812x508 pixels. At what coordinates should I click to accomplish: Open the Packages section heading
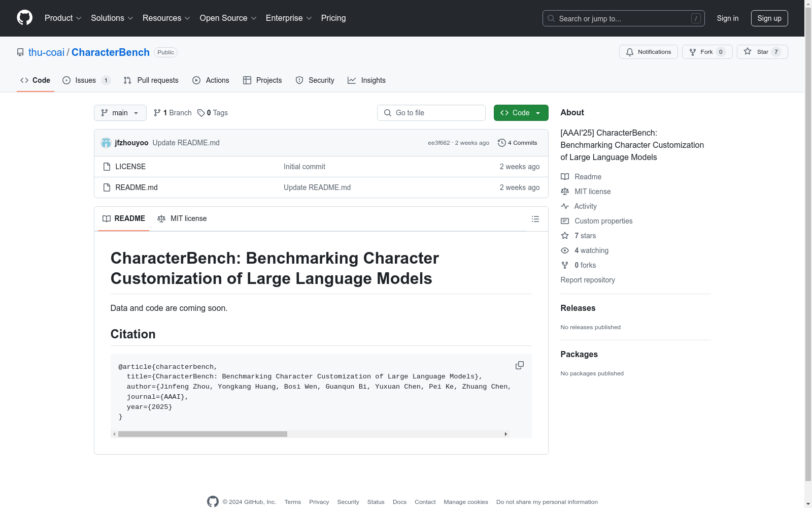(579, 354)
